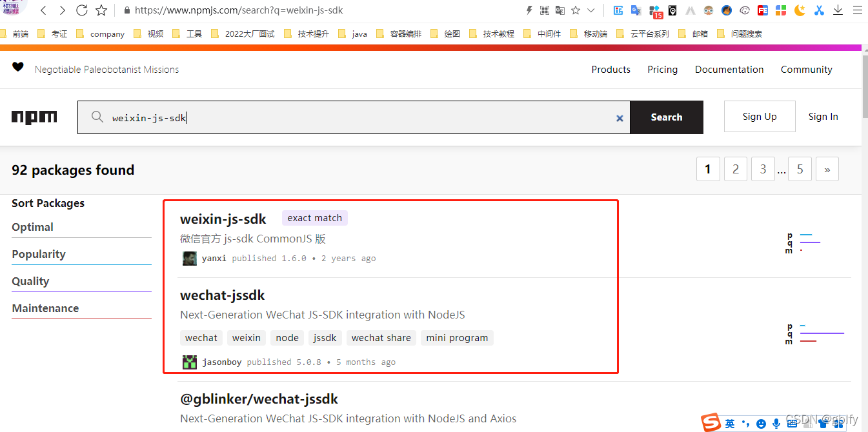Screen dimensions: 868x432
Task: Bookmark page with star left of URL
Action: click(101, 10)
